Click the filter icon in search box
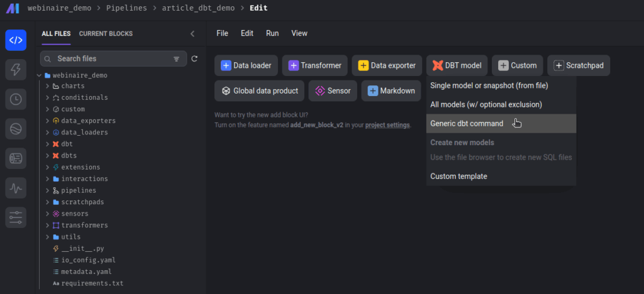This screenshot has width=644, height=294. coord(176,59)
